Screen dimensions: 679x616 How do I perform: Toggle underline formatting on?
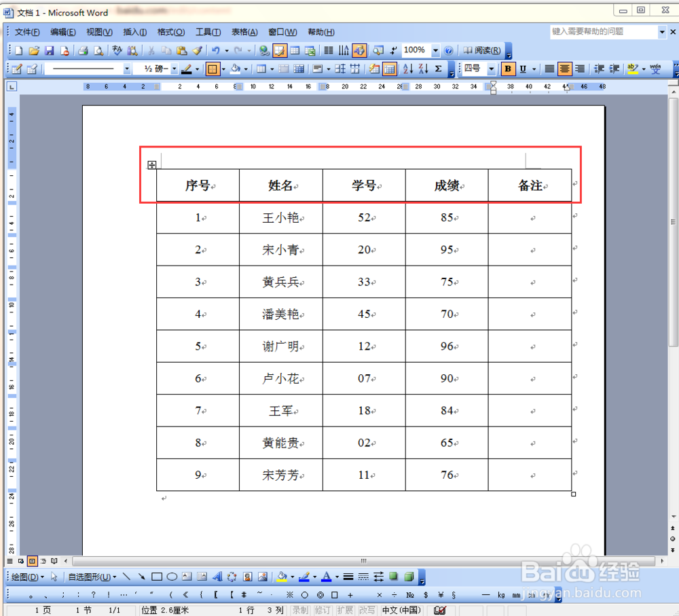click(523, 68)
